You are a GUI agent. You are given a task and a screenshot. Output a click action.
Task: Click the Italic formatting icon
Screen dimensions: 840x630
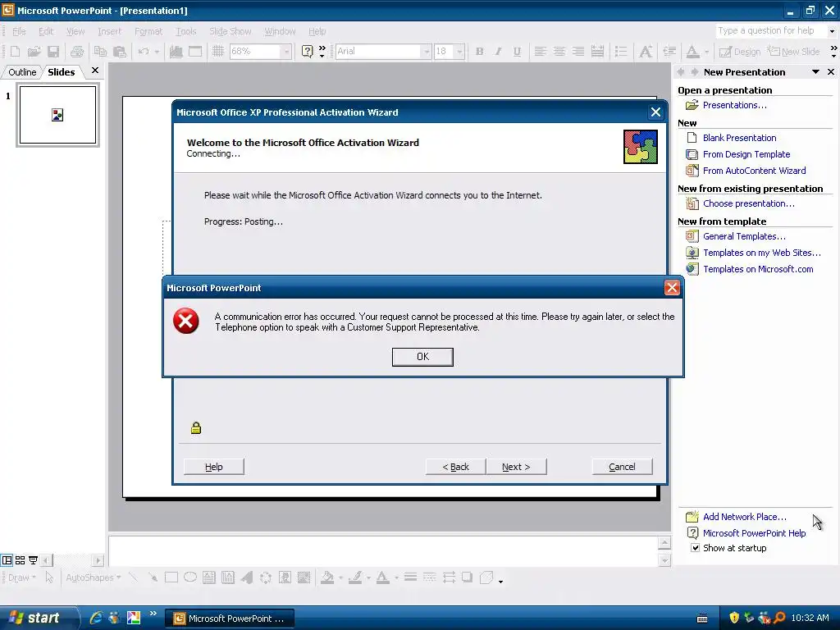[498, 52]
